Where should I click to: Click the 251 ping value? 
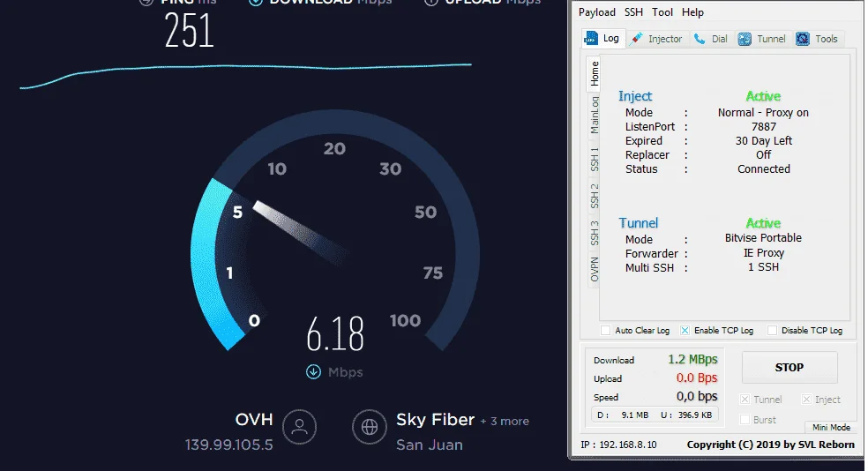click(x=190, y=31)
